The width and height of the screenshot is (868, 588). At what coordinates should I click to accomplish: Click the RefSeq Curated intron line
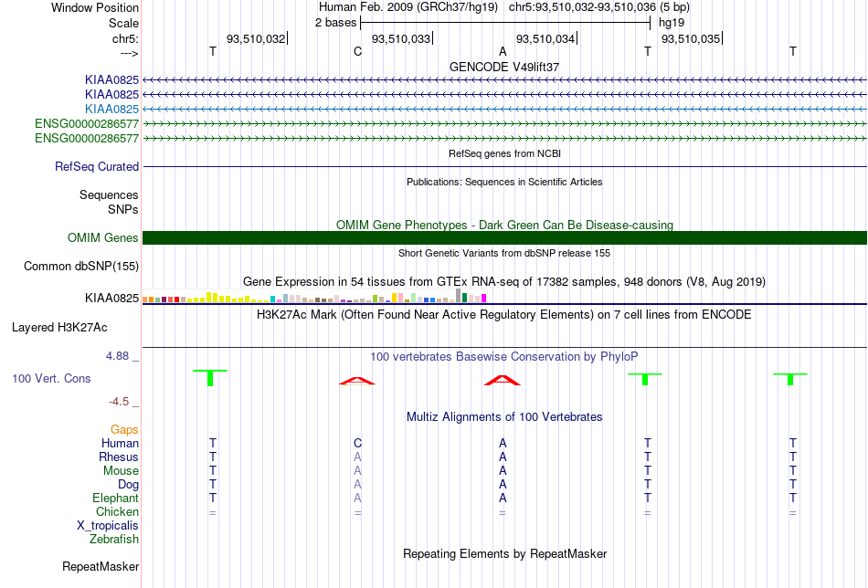[504, 166]
